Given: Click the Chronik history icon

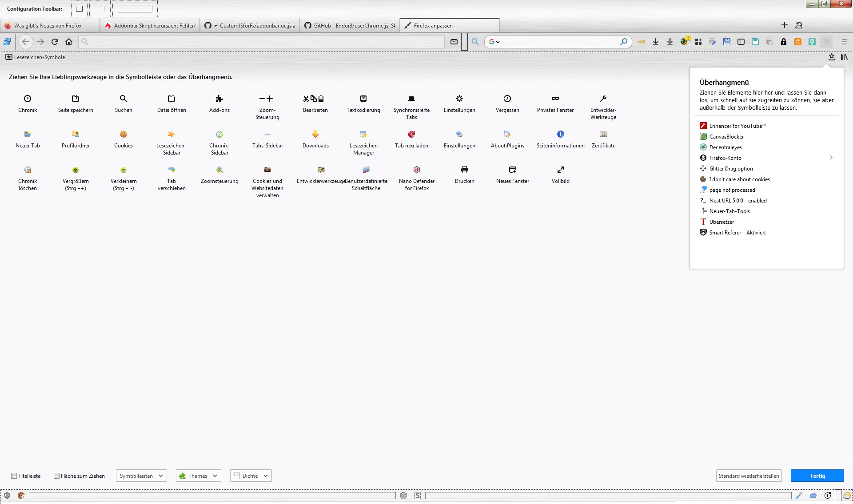Looking at the screenshot, I should click(28, 99).
